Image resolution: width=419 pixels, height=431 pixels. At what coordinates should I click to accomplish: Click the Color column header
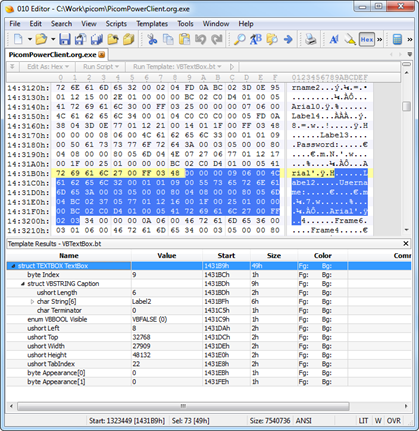point(322,256)
